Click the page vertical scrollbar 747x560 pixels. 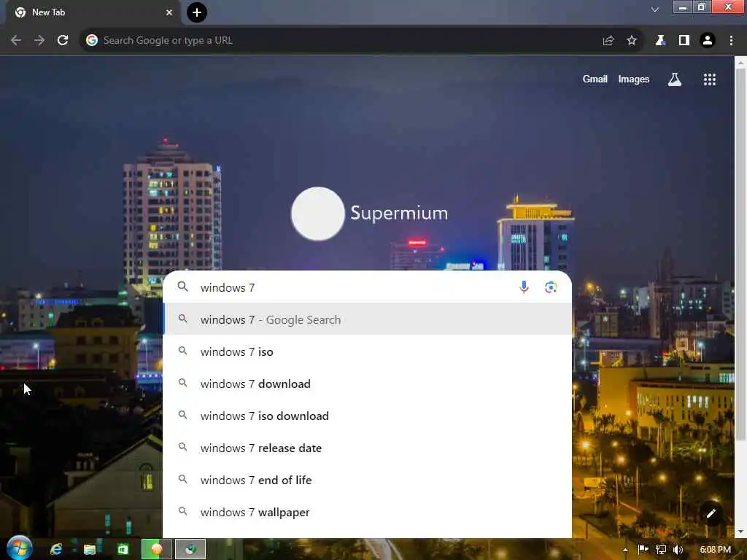[740, 254]
